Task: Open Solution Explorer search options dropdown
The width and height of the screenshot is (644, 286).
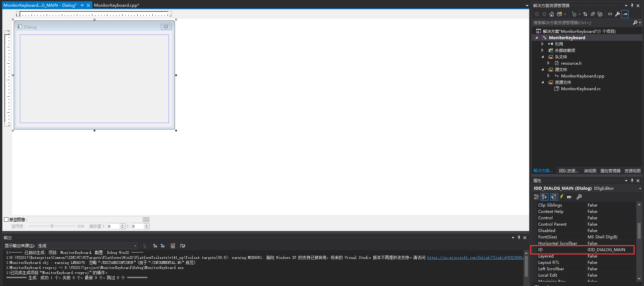Action: coord(640,22)
